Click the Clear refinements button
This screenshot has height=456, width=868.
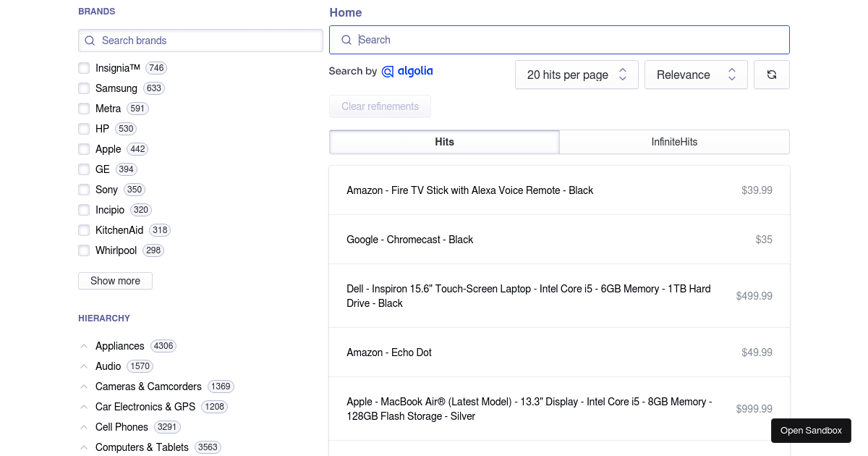(380, 106)
